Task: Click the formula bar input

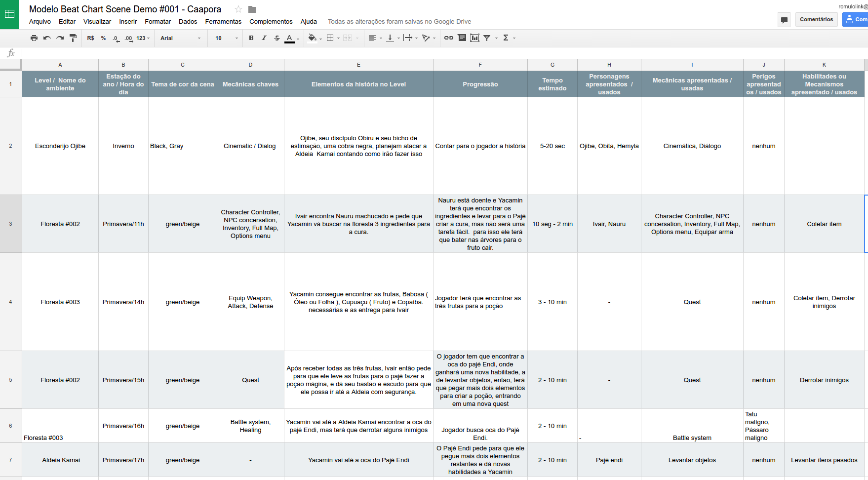Action: (444, 53)
